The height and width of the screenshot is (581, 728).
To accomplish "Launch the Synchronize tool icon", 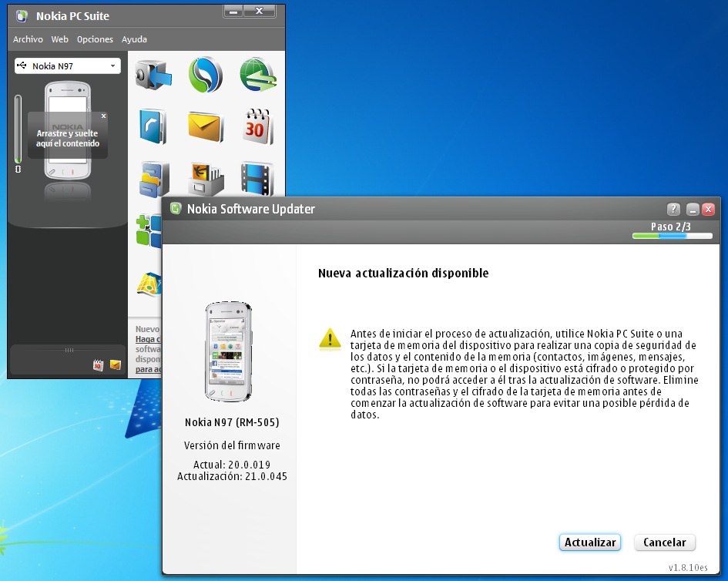I will tap(205, 75).
